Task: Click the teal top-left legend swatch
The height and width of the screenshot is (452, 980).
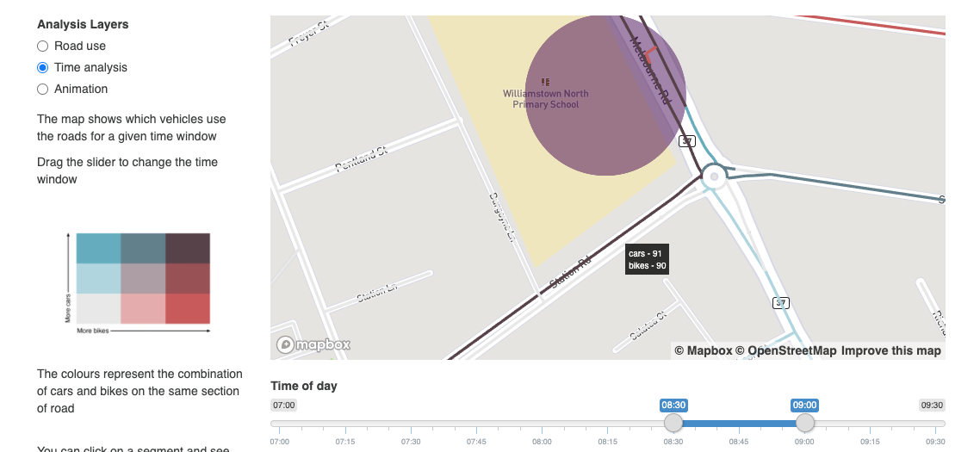Action: pos(98,248)
